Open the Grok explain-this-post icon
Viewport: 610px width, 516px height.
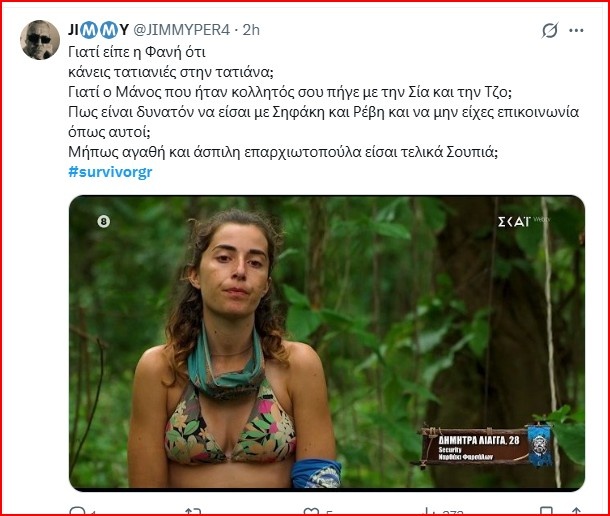549,31
